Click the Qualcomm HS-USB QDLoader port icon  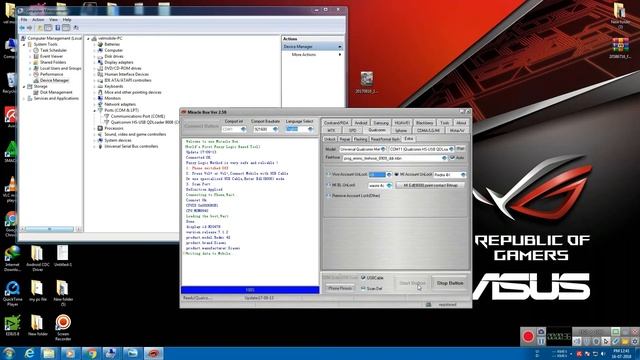point(107,122)
